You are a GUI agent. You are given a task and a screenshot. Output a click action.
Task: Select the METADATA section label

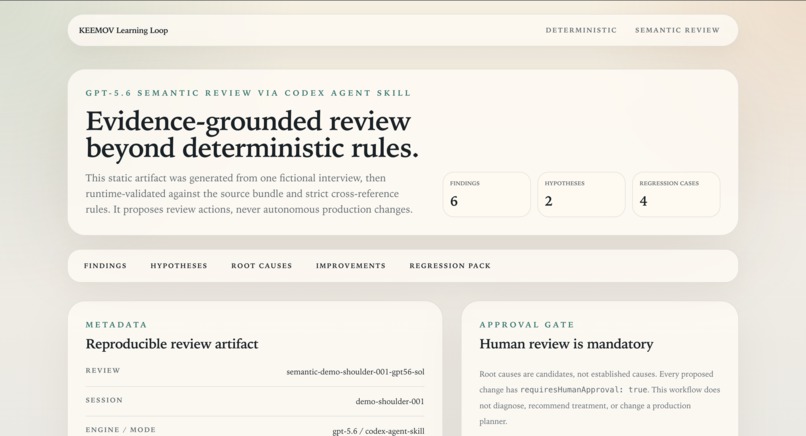tap(116, 325)
